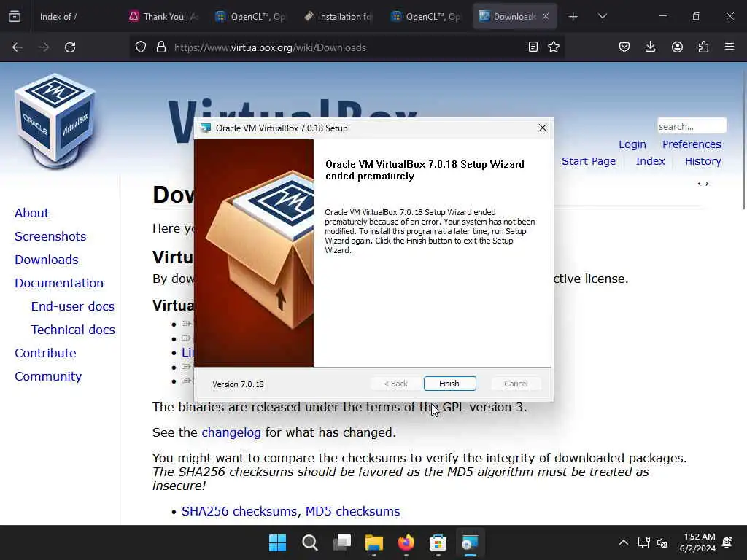This screenshot has width=747, height=560.
Task: Open the Windows Start menu
Action: (277, 542)
